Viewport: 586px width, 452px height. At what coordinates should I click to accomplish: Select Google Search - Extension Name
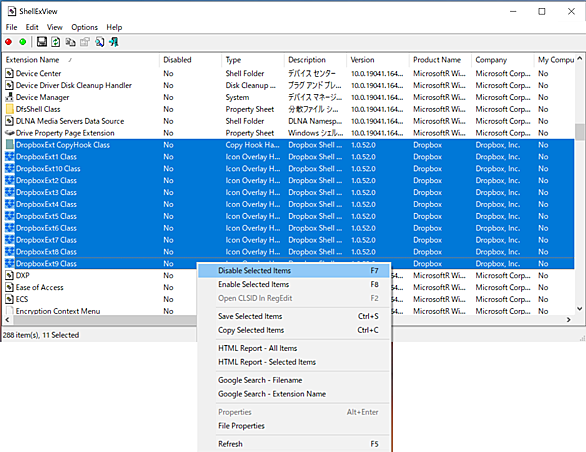coord(294,394)
